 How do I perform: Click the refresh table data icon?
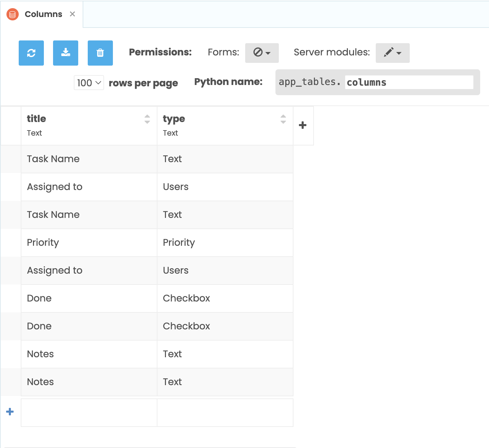point(31,53)
